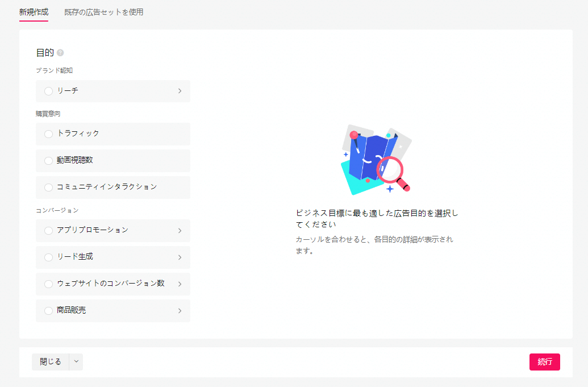Image resolution: width=588 pixels, height=387 pixels.
Task: Switch to 既存の広告セットを使用 tab
Action: coord(103,12)
